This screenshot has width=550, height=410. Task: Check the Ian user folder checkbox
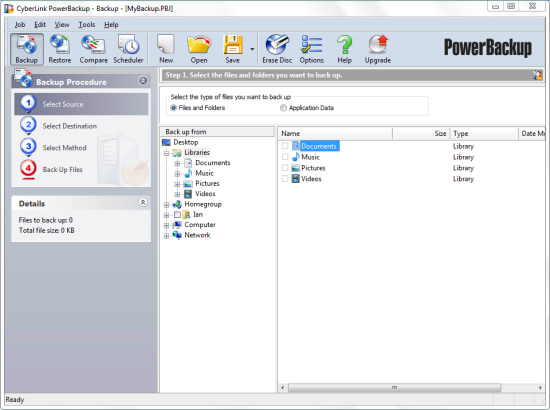(x=177, y=214)
